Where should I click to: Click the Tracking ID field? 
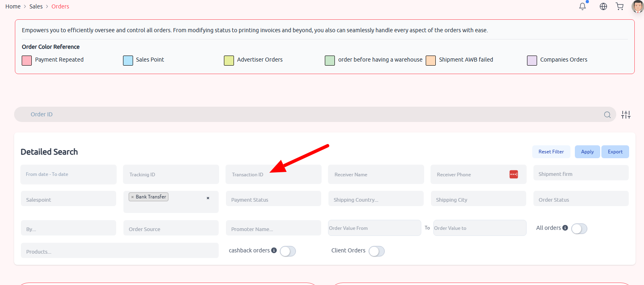pos(171,174)
